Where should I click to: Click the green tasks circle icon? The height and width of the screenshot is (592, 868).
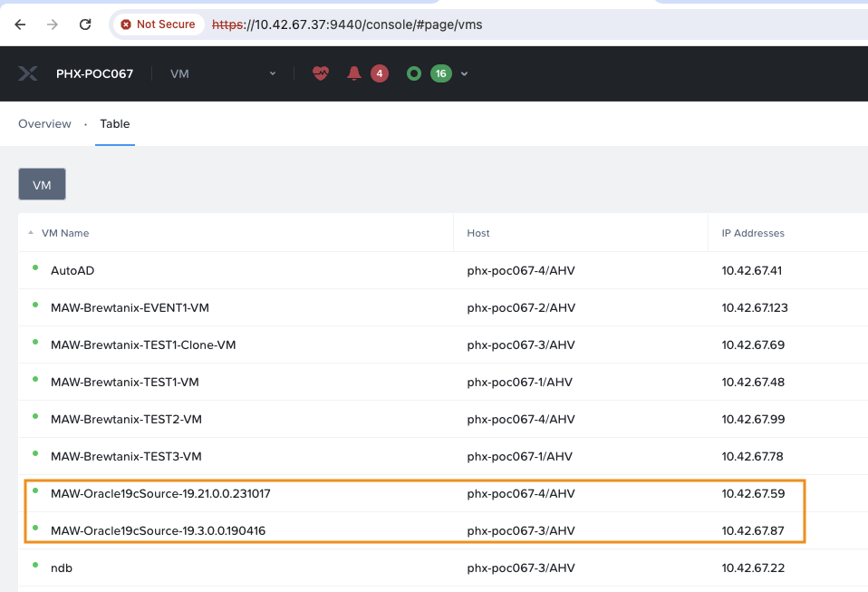point(414,73)
